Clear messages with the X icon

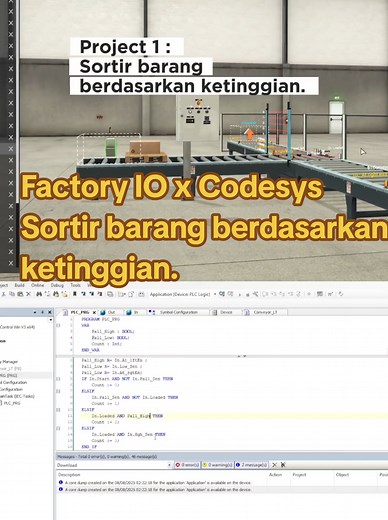coord(274,465)
